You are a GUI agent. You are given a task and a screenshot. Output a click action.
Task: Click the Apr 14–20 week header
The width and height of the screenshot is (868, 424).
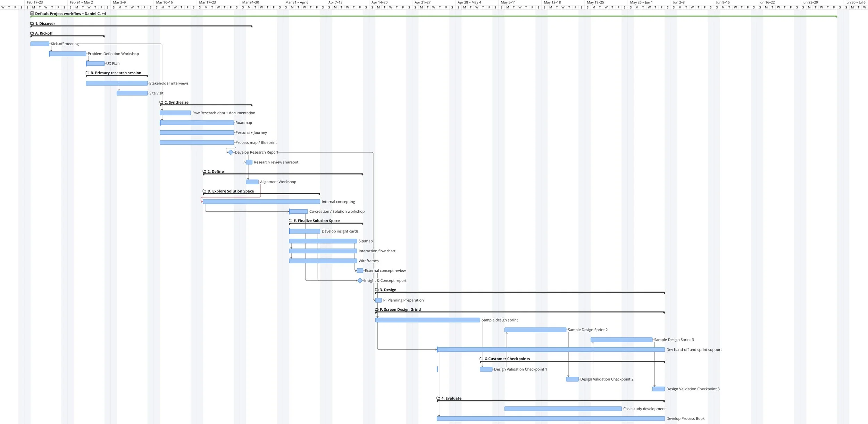pyautogui.click(x=379, y=2)
